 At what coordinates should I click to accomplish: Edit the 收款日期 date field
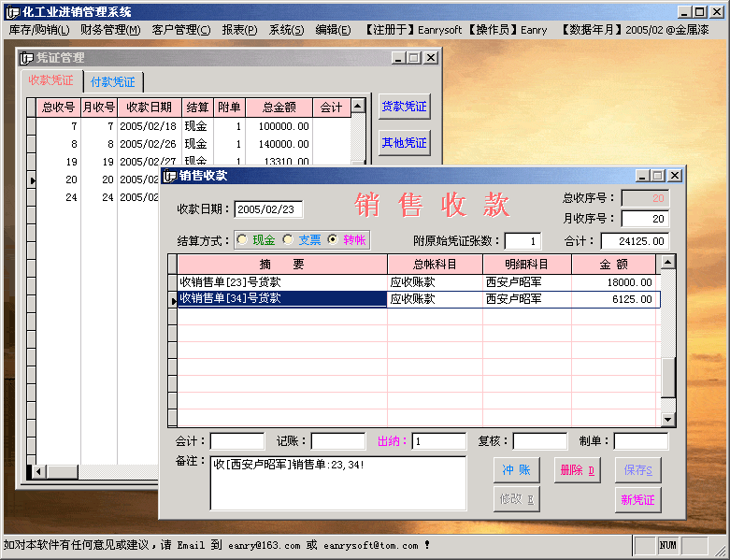coord(268,209)
